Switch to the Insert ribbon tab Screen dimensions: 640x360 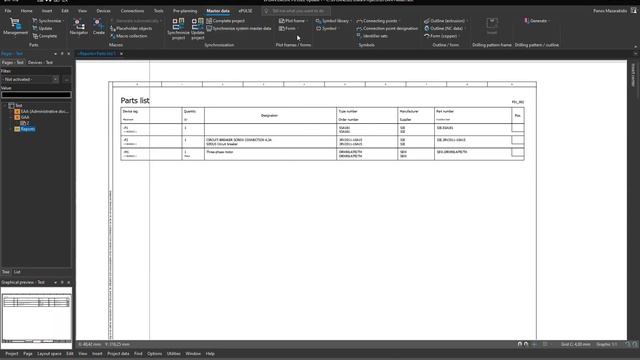click(47, 11)
